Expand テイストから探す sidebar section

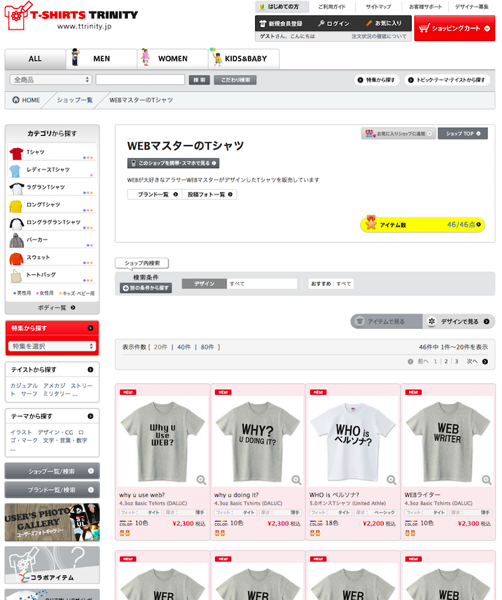tap(52, 370)
